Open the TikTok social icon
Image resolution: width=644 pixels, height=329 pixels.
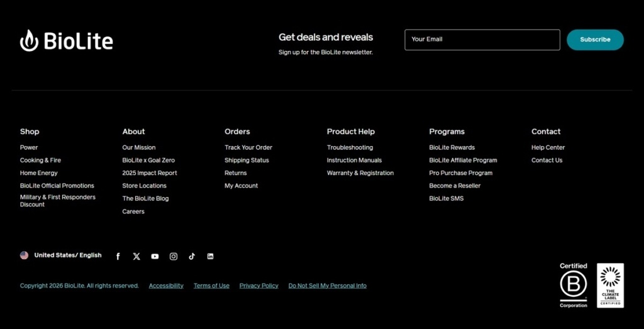pos(192,256)
